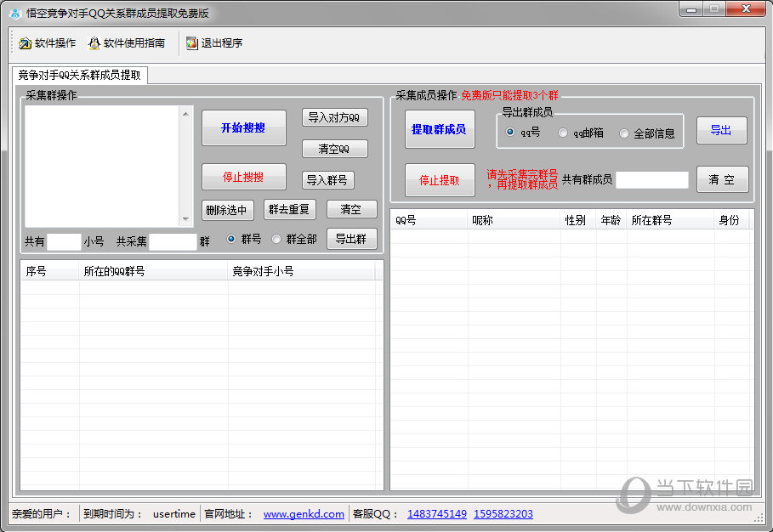Click 导入对方QQ button
This screenshot has width=773, height=532.
click(x=333, y=118)
